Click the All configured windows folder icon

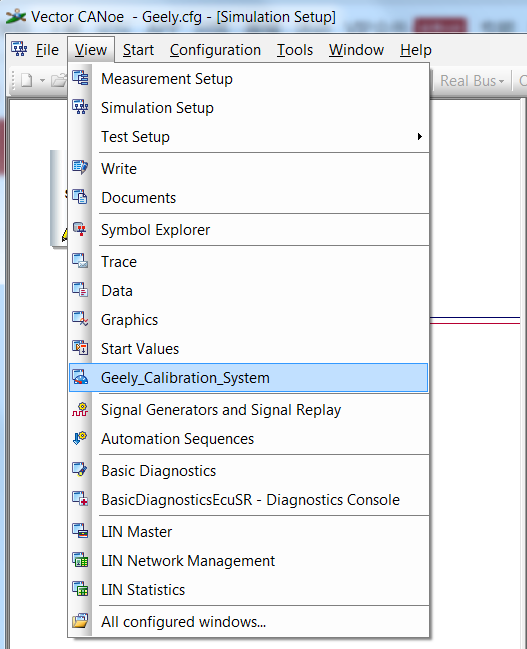[80, 621]
